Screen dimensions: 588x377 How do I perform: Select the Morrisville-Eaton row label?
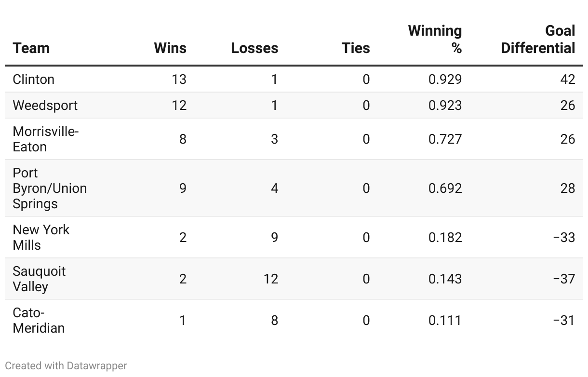(45, 139)
